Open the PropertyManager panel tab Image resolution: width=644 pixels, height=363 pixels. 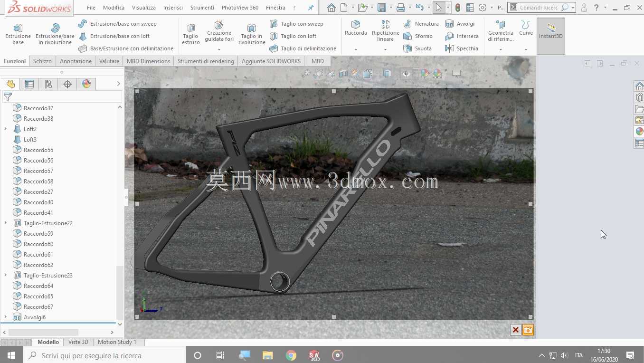[29, 84]
